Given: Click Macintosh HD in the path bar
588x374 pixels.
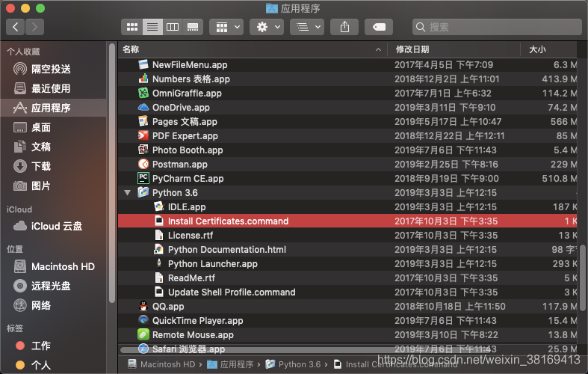Looking at the screenshot, I should [161, 364].
